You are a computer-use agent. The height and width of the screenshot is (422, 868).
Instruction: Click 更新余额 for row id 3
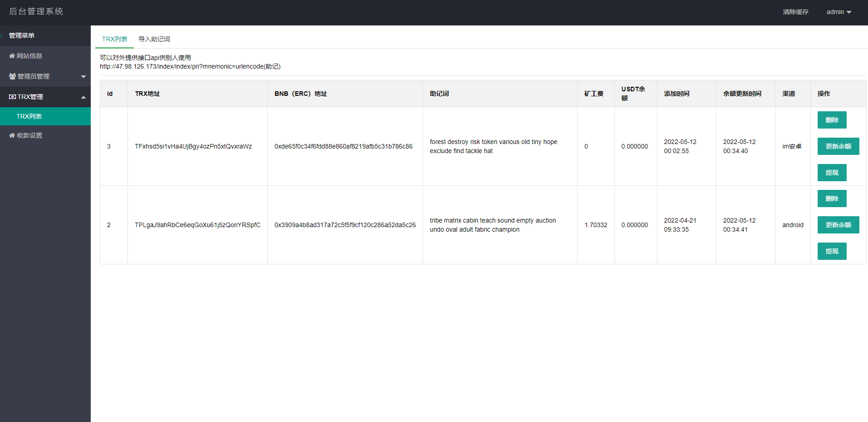[838, 146]
